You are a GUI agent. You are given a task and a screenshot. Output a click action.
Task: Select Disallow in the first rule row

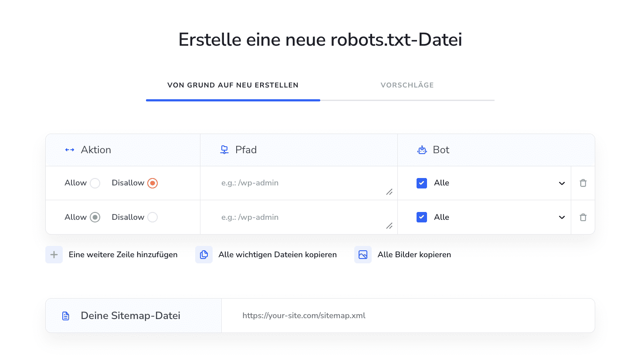tap(152, 183)
